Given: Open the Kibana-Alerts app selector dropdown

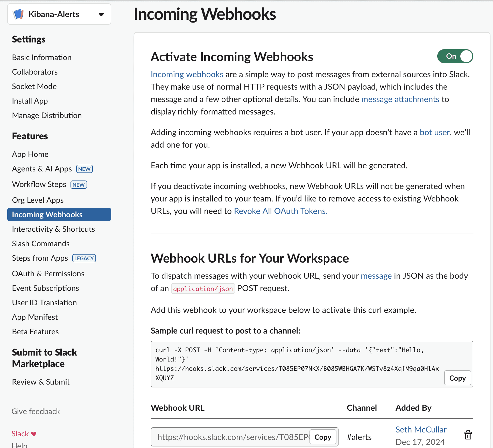Looking at the screenshot, I should pyautogui.click(x=59, y=14).
